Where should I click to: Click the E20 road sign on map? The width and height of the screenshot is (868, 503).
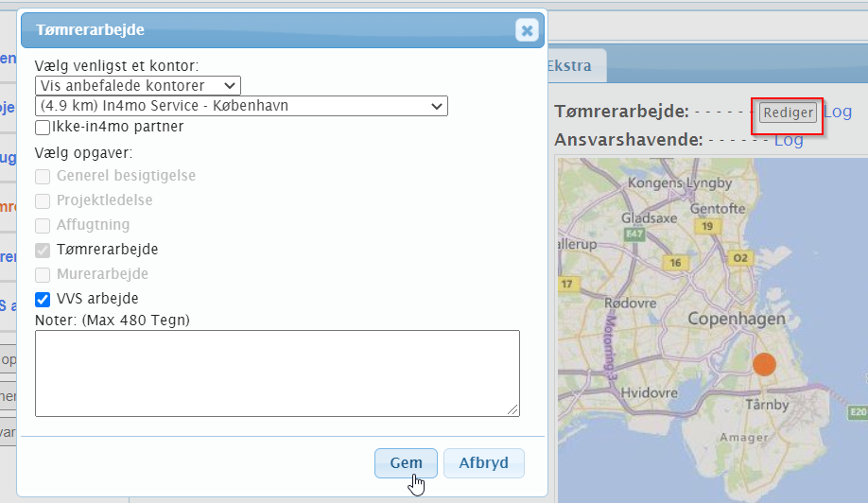(858, 412)
